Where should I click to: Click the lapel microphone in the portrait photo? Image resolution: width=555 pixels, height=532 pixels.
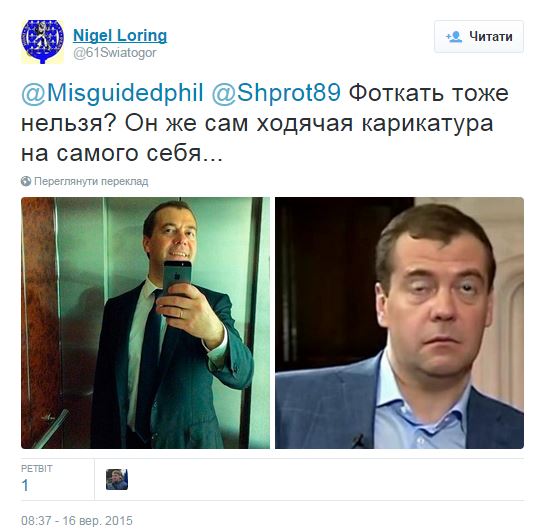click(360, 440)
